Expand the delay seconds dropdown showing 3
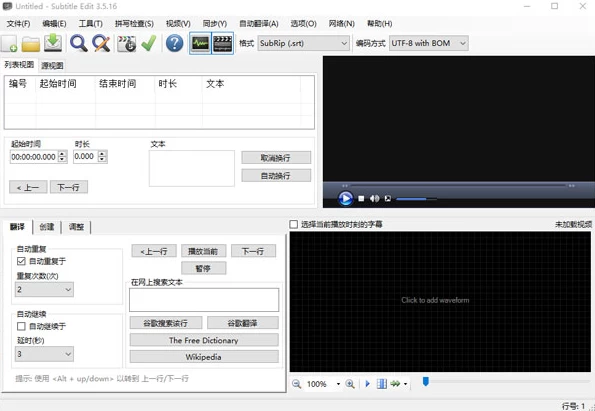Image resolution: width=595 pixels, height=411 pixels. tap(44, 354)
